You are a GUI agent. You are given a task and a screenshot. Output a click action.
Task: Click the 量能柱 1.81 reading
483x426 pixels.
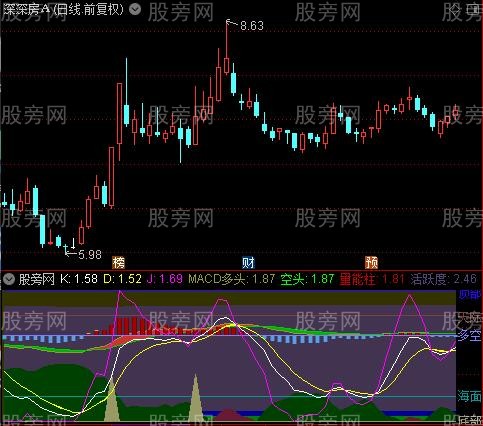pos(372,279)
